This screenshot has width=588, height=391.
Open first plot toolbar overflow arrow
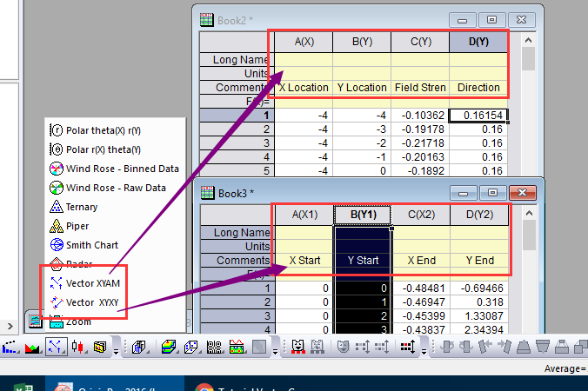click(x=117, y=351)
